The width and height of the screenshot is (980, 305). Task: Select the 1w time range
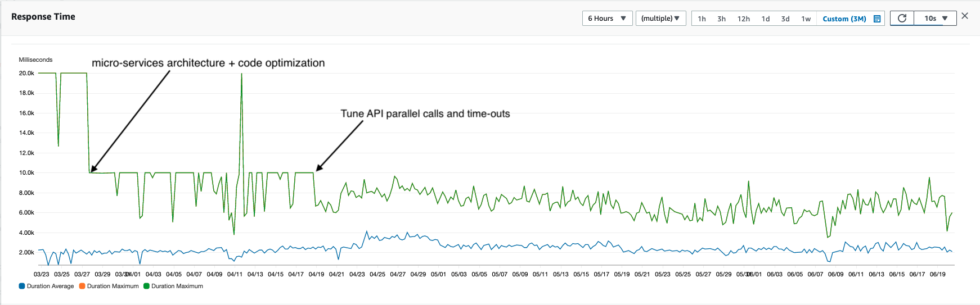click(806, 19)
